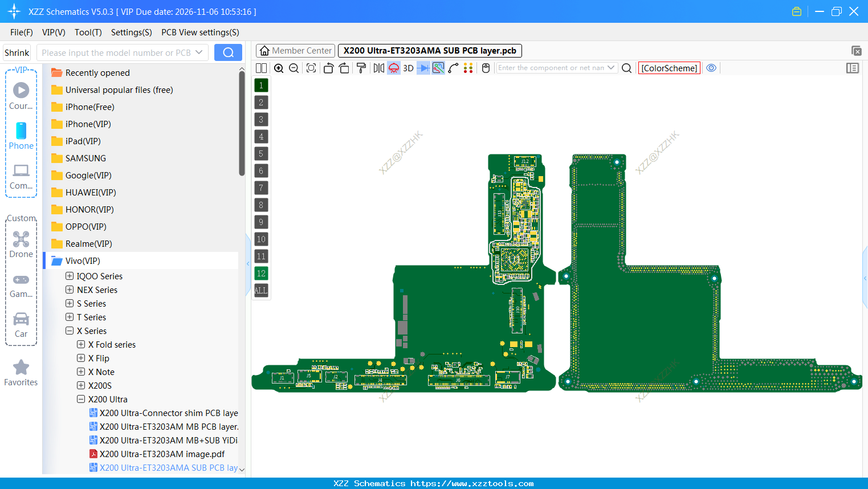Viewport: 868px width, 489px height.
Task: Open the PCB View settings(S) menu
Action: tap(199, 32)
